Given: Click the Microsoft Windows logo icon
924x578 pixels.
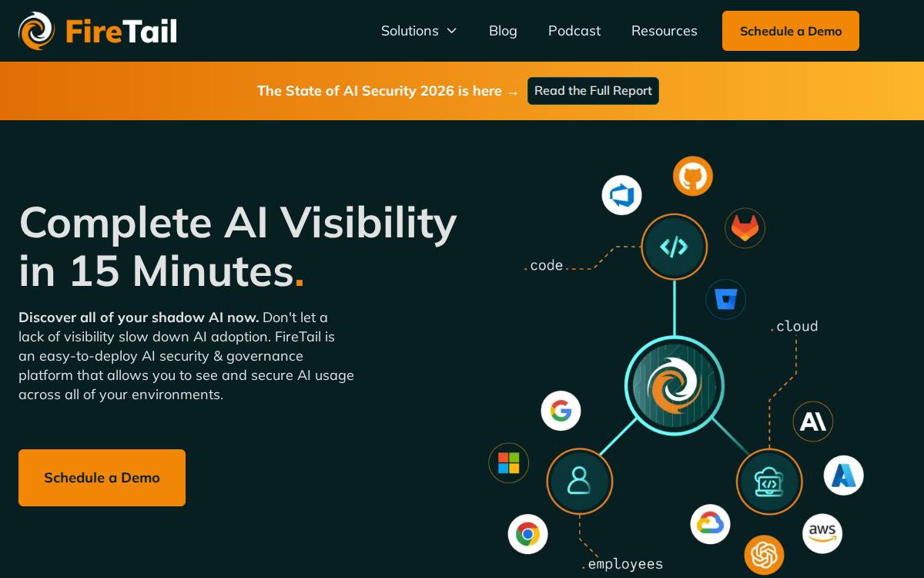Looking at the screenshot, I should click(x=509, y=463).
